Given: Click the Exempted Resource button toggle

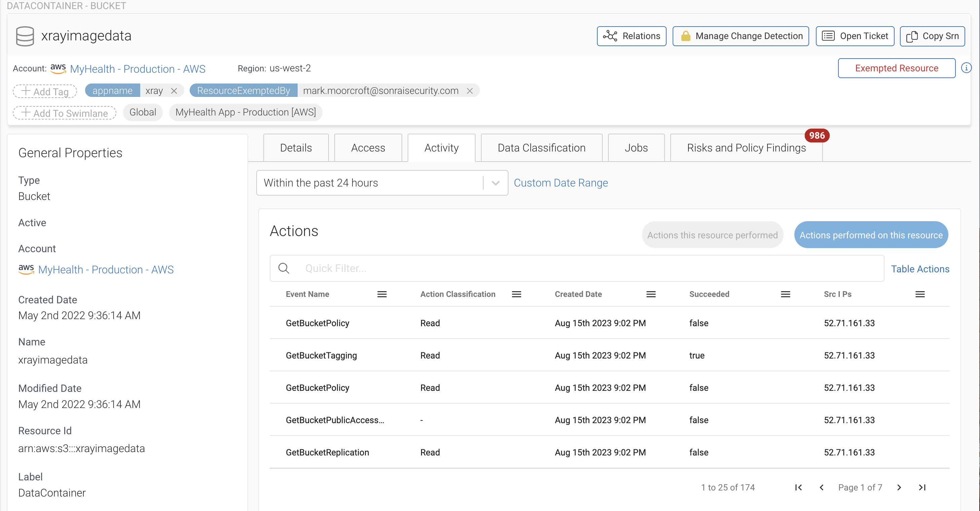Looking at the screenshot, I should tap(897, 67).
